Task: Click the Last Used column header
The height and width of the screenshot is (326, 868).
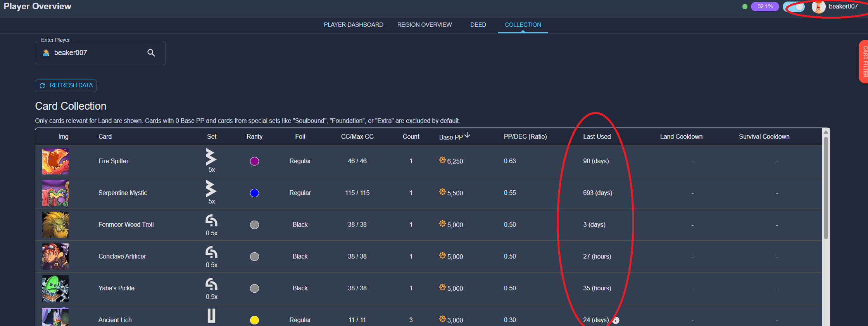Action: coord(597,137)
